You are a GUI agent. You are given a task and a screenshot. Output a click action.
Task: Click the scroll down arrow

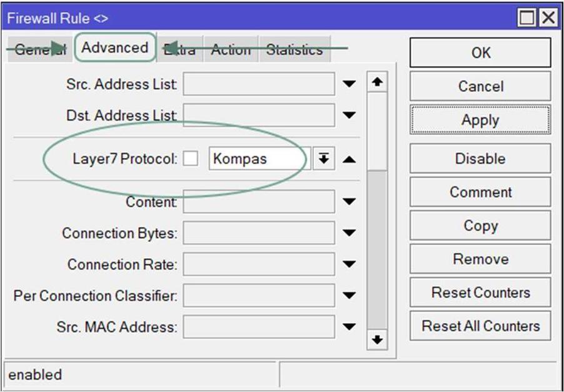[377, 340]
